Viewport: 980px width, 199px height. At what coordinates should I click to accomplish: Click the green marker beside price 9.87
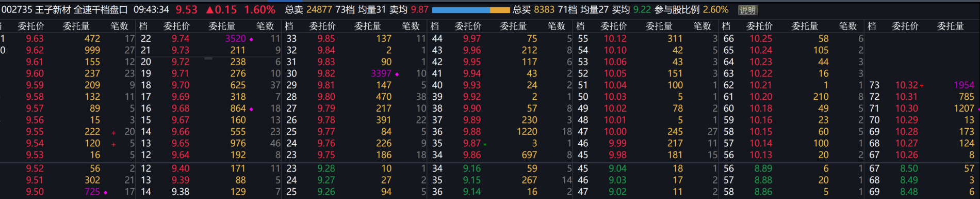[x=485, y=144]
